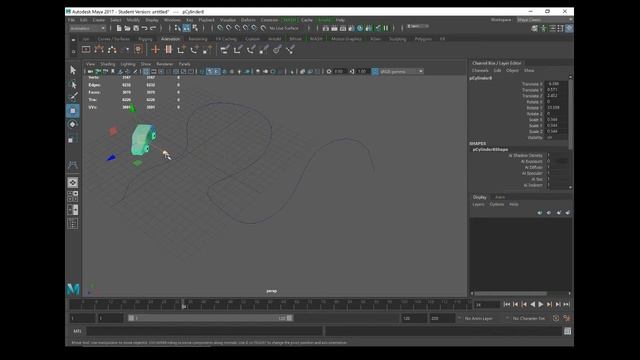Open the Animation menu set dropdown
Image resolution: width=640 pixels, height=360 pixels.
pyautogui.click(x=87, y=28)
